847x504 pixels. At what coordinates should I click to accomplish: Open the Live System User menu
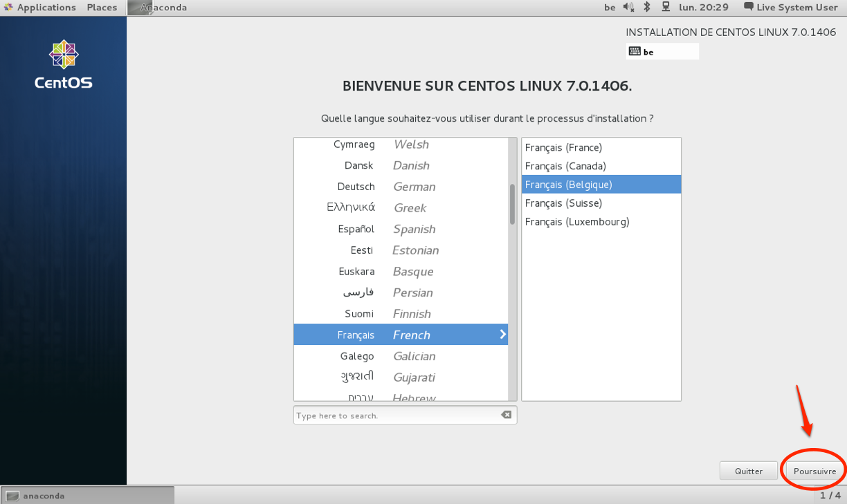pos(790,8)
